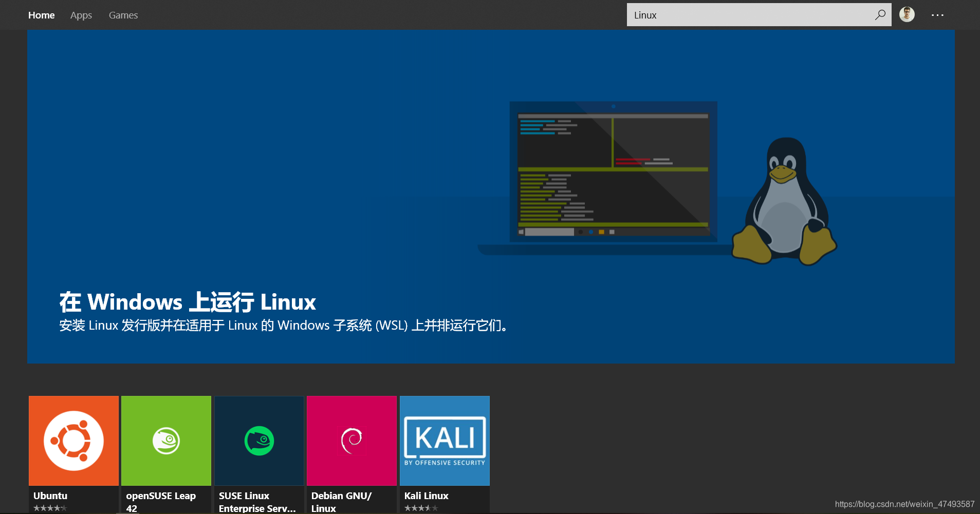Click the SUSE Linux Enterprise Serv... label
This screenshot has height=514, width=980.
257,502
